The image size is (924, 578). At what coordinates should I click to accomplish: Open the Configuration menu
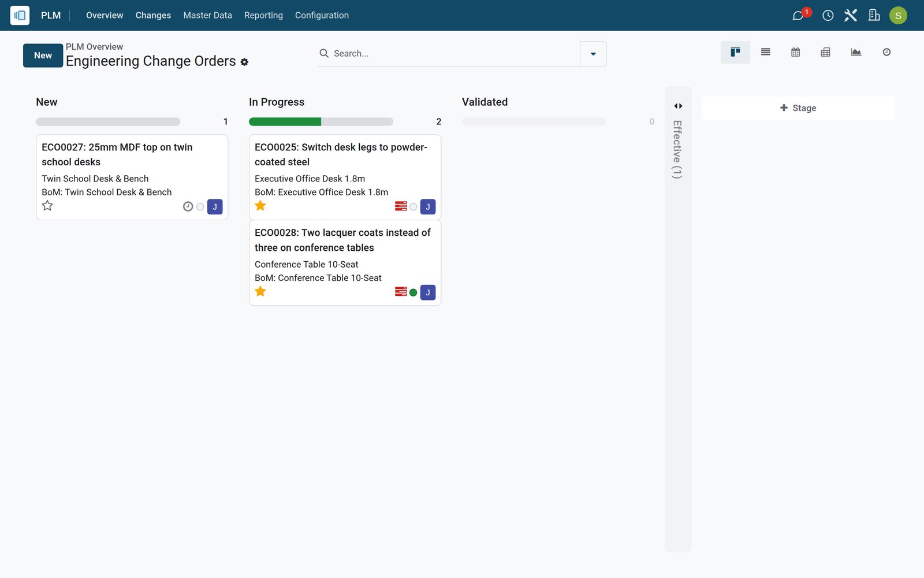click(x=322, y=16)
